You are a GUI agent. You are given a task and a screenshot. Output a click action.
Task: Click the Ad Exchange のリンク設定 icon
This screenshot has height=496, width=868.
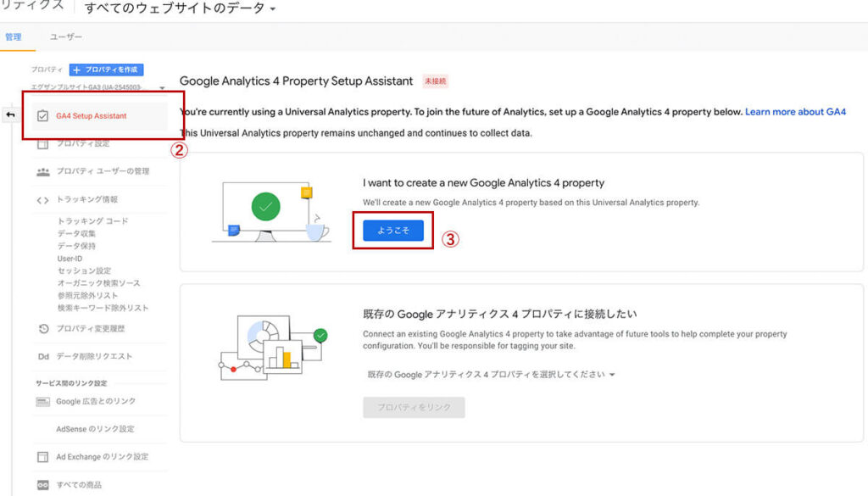coord(42,457)
